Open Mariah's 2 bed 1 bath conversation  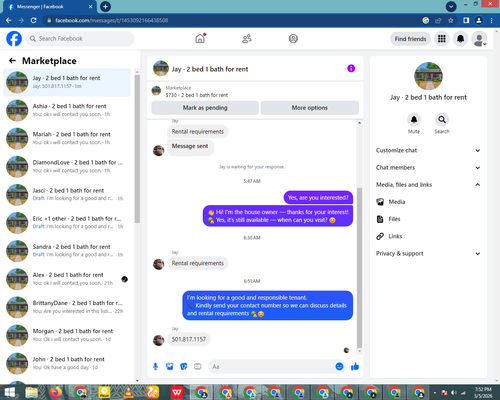pyautogui.click(x=67, y=138)
